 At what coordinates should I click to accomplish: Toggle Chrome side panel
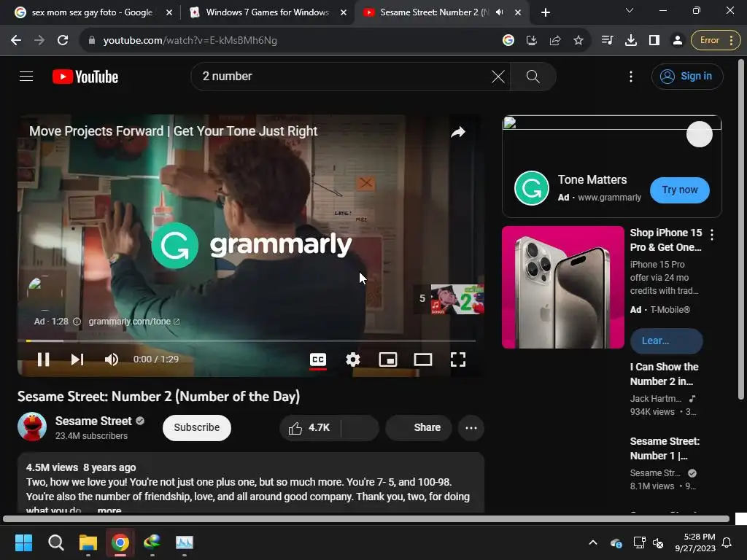click(x=654, y=41)
